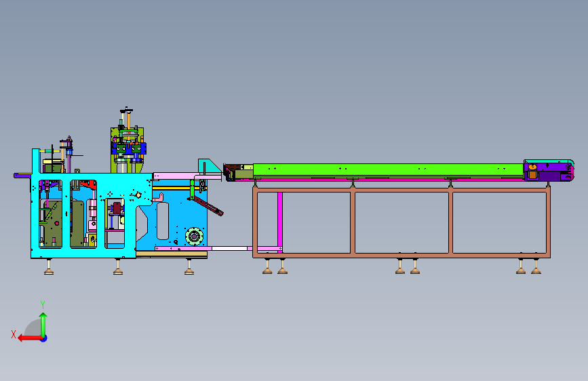Click the blue Z axis ball at triad origin
Image resolution: width=588 pixels, height=381 pixels.
[44, 338]
